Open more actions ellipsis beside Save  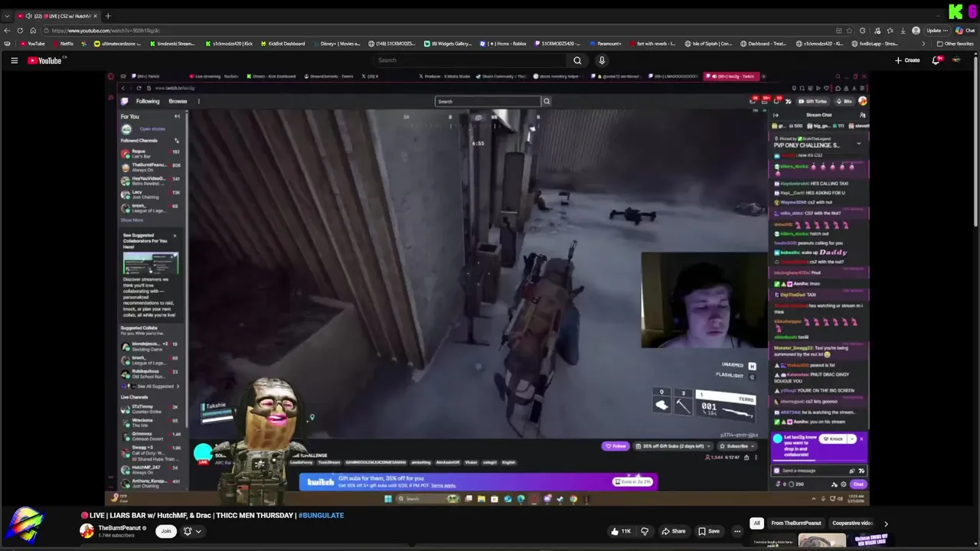coord(737,531)
